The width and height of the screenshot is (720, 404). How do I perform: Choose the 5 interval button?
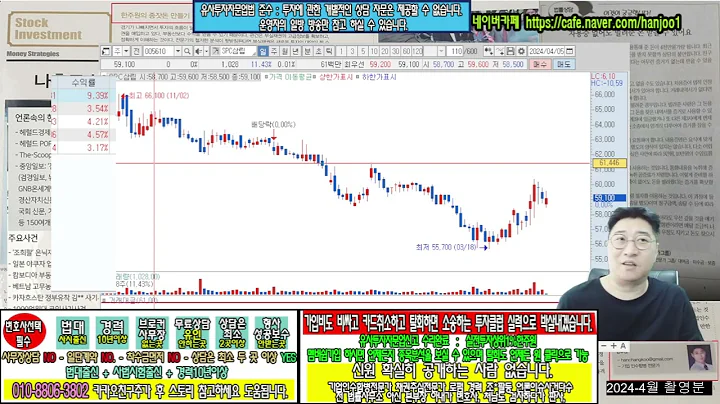point(363,51)
